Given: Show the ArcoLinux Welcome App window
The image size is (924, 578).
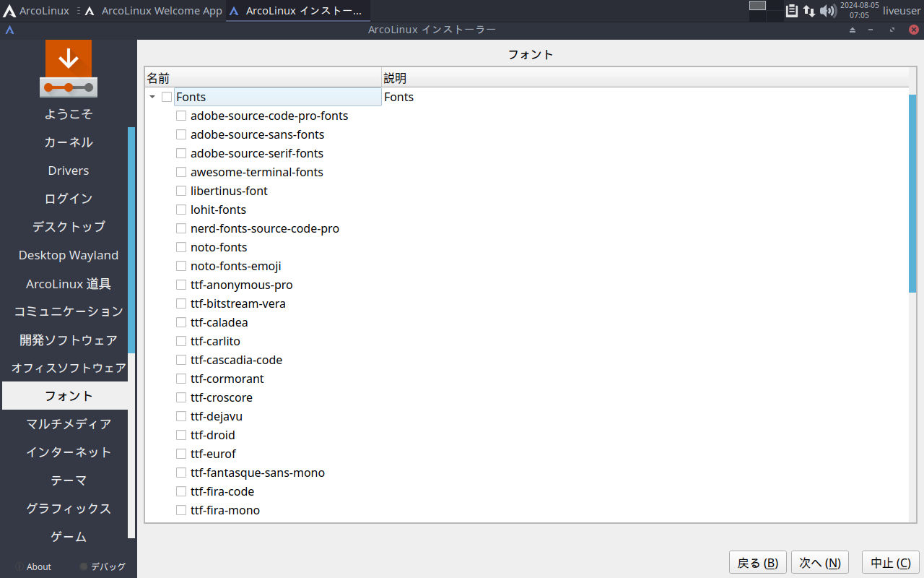Looking at the screenshot, I should 154,11.
